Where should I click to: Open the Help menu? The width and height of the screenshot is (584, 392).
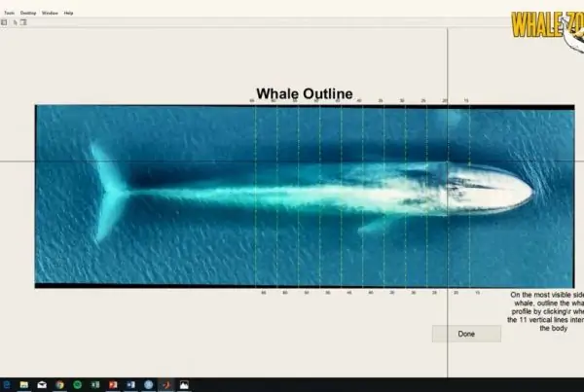(x=68, y=13)
